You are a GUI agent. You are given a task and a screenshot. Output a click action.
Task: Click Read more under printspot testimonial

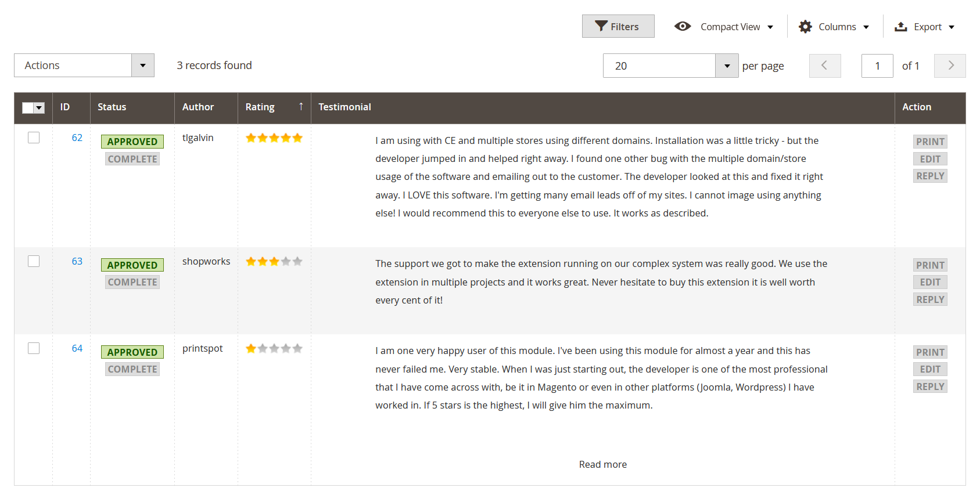pyautogui.click(x=602, y=464)
